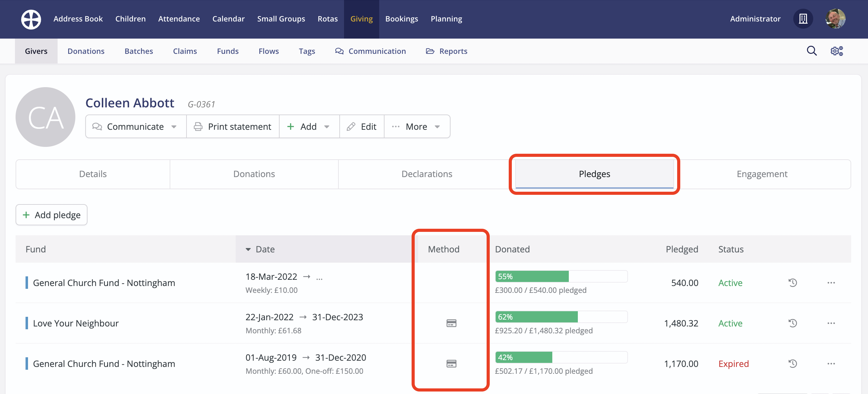Click the building site-switcher icon
The height and width of the screenshot is (394, 868).
tap(803, 19)
